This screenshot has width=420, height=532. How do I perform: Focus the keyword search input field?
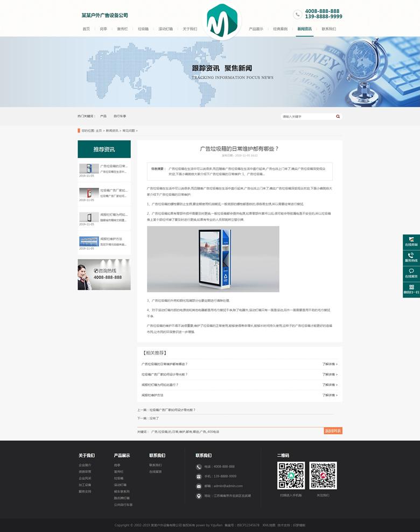point(307,116)
